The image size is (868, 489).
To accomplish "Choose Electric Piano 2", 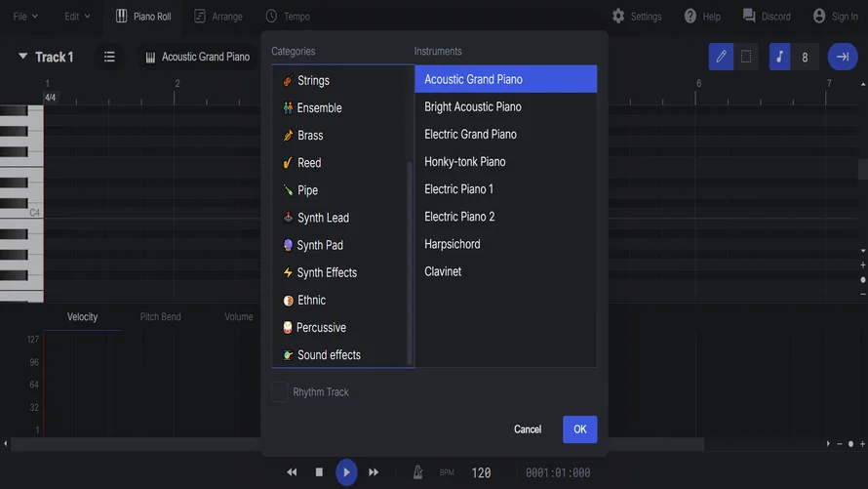I will [505, 217].
